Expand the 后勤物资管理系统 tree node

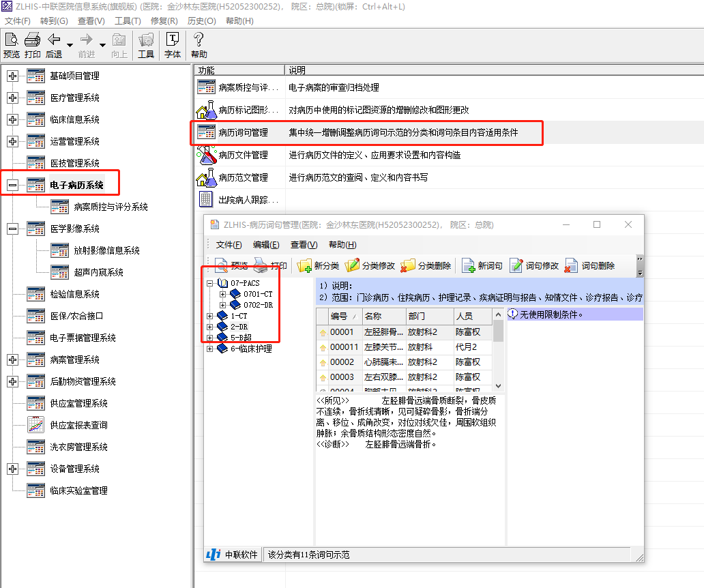pyautogui.click(x=12, y=381)
